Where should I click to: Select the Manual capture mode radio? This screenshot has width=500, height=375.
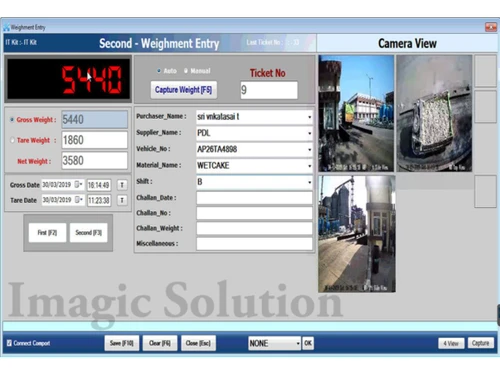pyautogui.click(x=186, y=71)
